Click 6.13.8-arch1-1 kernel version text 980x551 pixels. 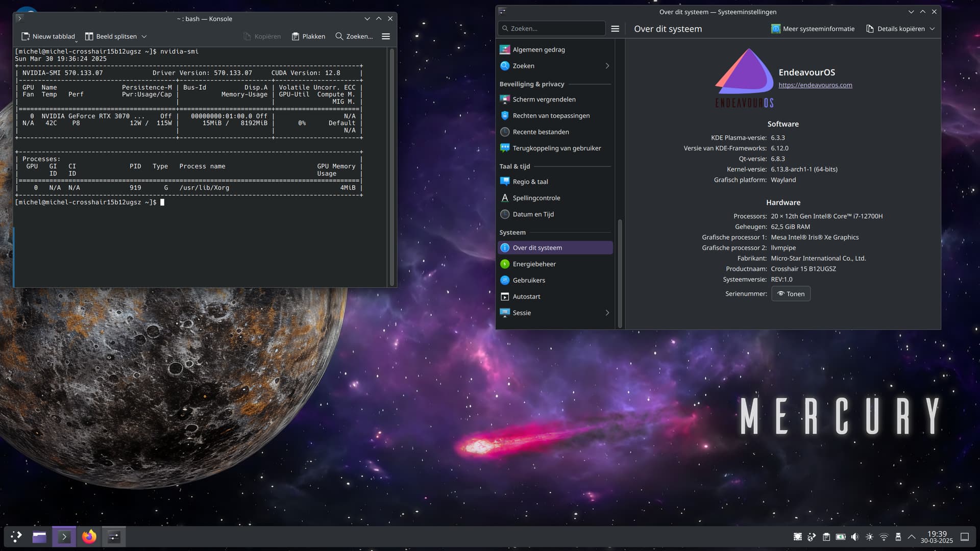point(804,169)
